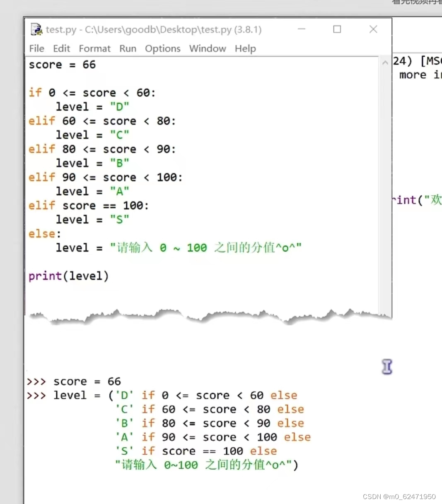
Task: Open the Options menu
Action: click(162, 48)
